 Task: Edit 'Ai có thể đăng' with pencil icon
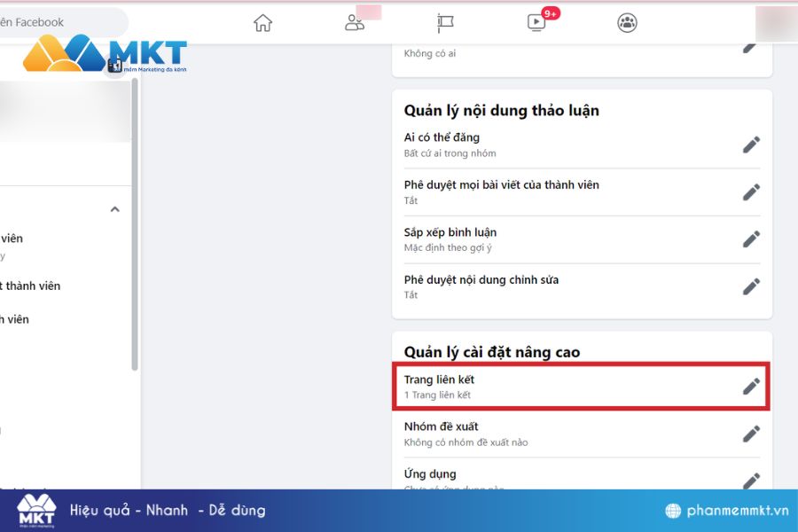[x=751, y=145]
